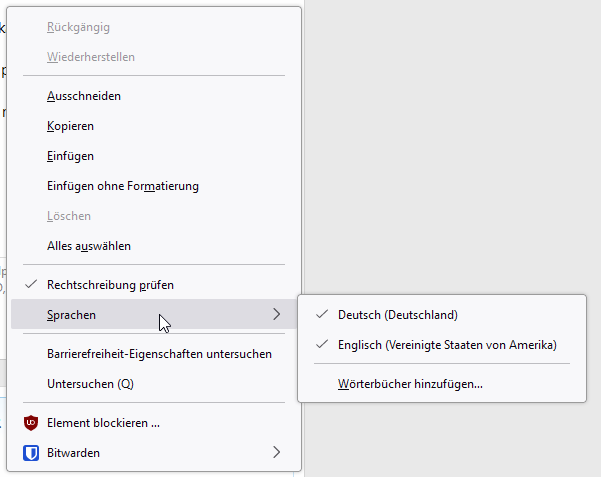Select Barrierefreiheit-Eigenschaften untersuchen
This screenshot has height=477, width=601.
154,354
